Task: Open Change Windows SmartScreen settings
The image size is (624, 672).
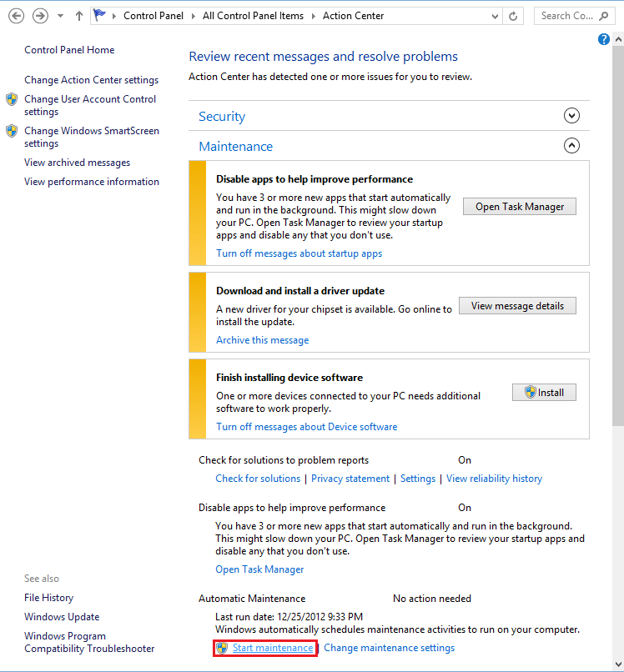Action: [92, 137]
